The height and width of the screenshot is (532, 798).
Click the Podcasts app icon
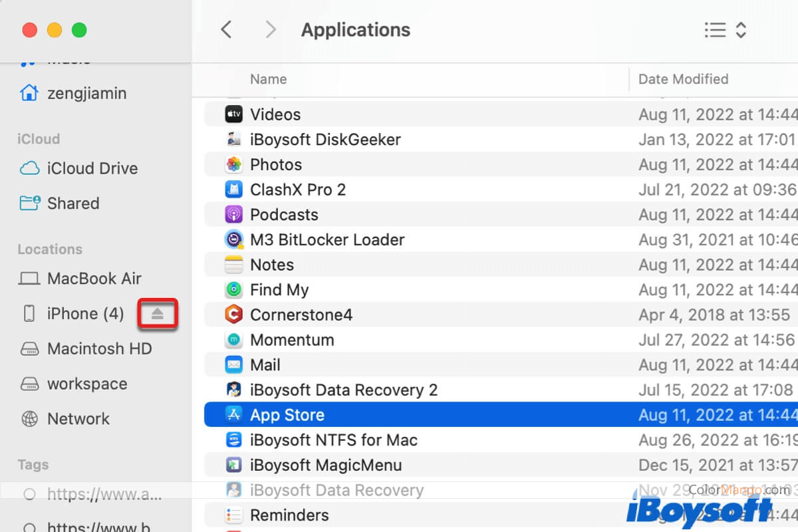pos(233,214)
